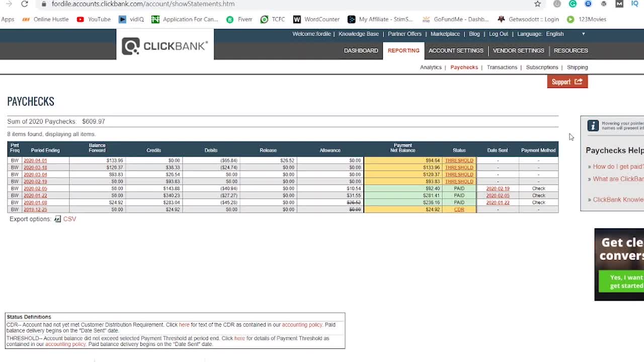Click 'How do I get paid' help link

point(618,167)
